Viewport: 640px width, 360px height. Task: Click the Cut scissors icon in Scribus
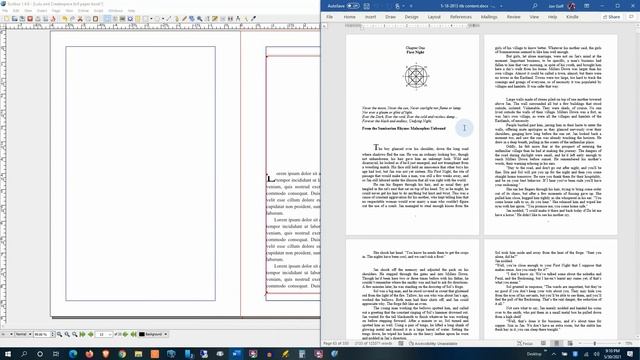80,18
